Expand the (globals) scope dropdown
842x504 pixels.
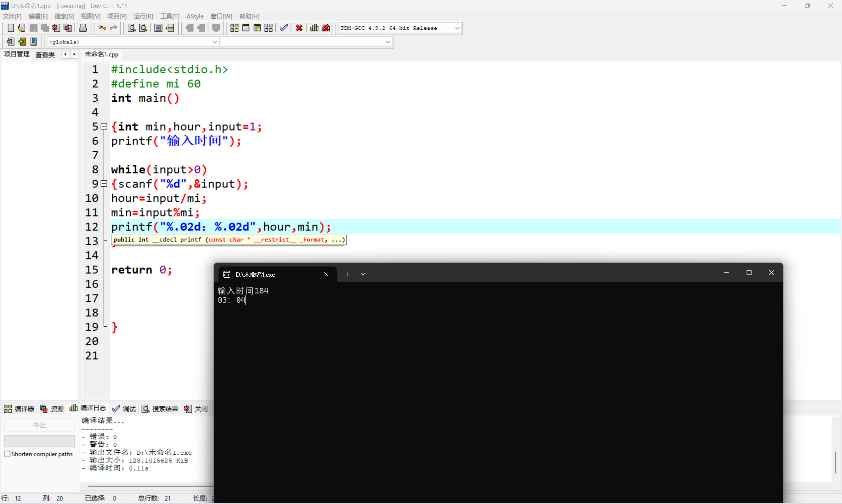pyautogui.click(x=215, y=42)
